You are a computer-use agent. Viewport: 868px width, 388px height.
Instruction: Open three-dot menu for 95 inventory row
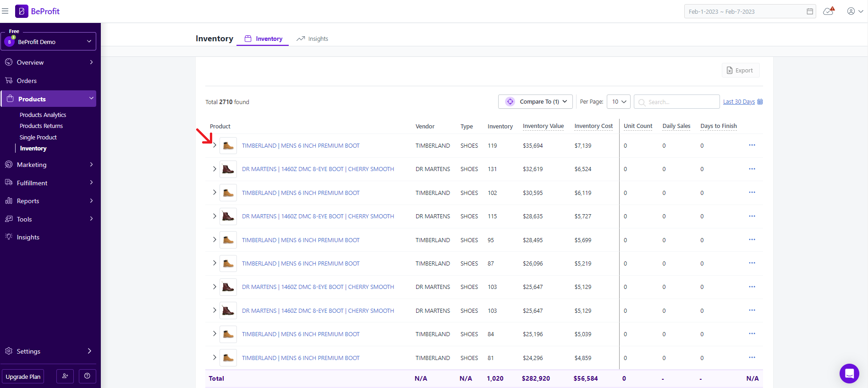click(x=752, y=240)
